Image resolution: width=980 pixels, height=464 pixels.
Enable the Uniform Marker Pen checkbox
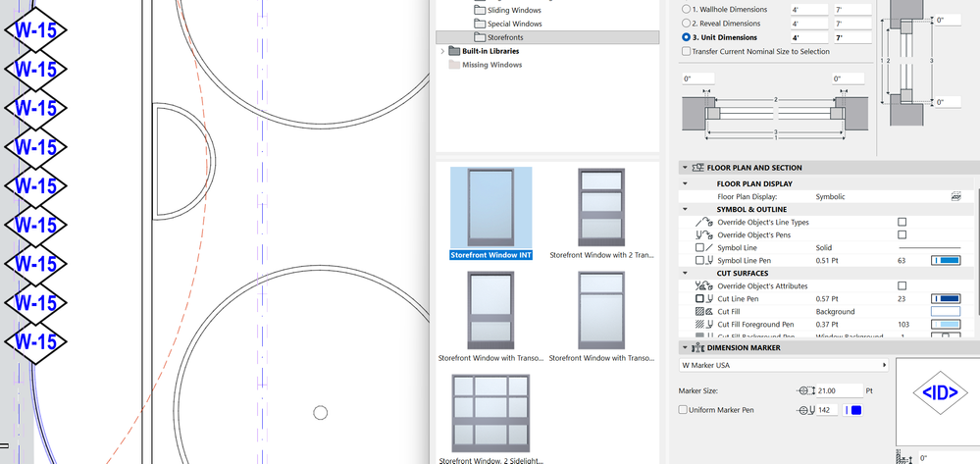(683, 410)
